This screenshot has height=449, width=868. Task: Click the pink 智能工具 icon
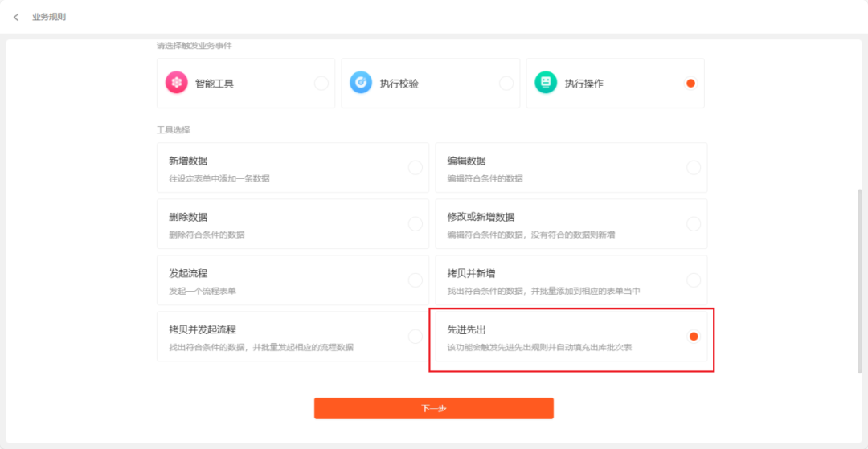click(x=177, y=83)
